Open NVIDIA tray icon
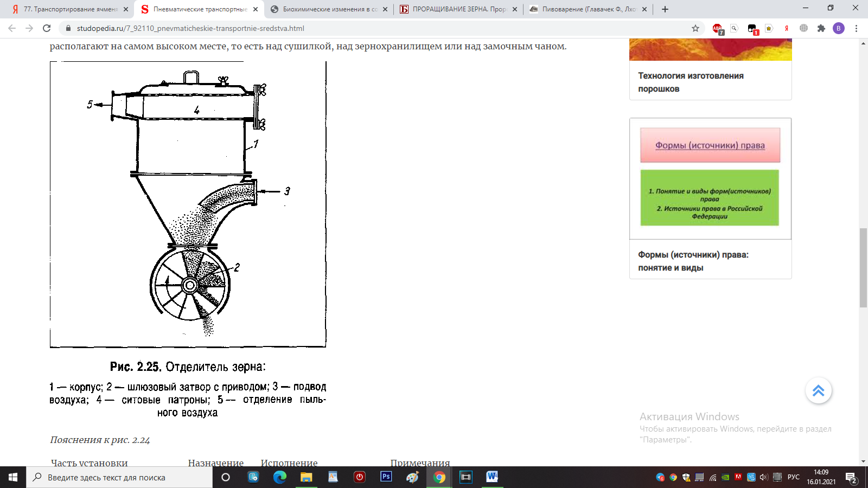 725,477
